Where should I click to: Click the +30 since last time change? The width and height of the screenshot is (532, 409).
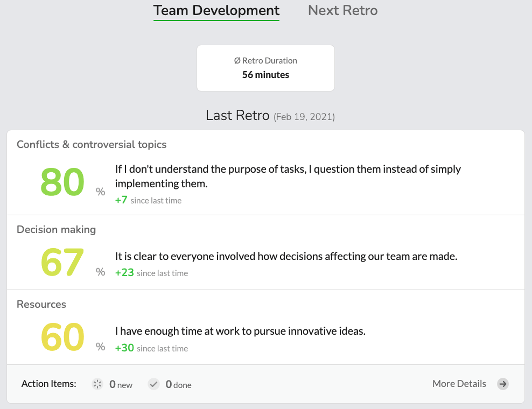151,348
